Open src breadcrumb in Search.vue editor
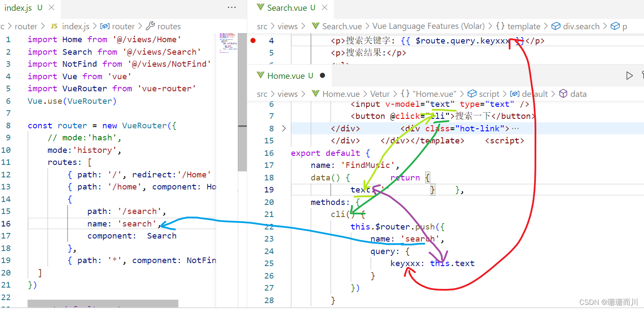Screen dimensions: 644x310 click(x=262, y=26)
